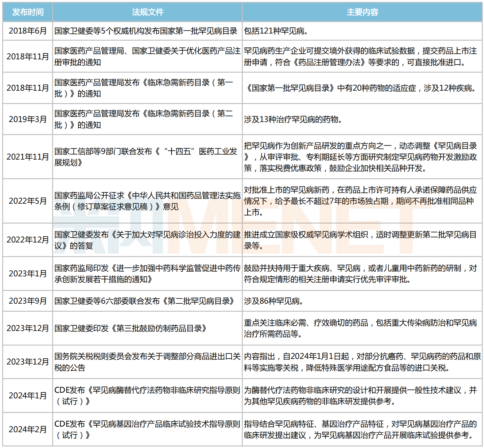The image size is (484, 448).
Task: Select the 2019年3月 date cell
Action: click(28, 119)
